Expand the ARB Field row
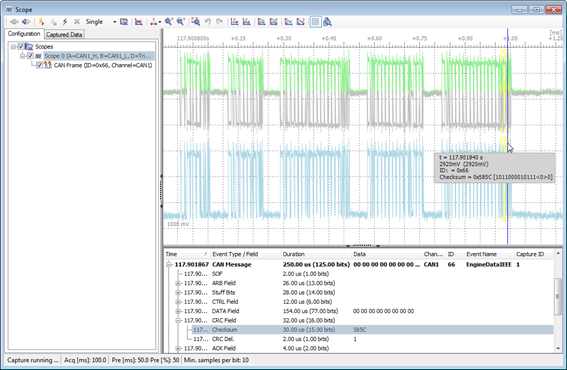Viewport: 567px width, 370px height. (178, 283)
